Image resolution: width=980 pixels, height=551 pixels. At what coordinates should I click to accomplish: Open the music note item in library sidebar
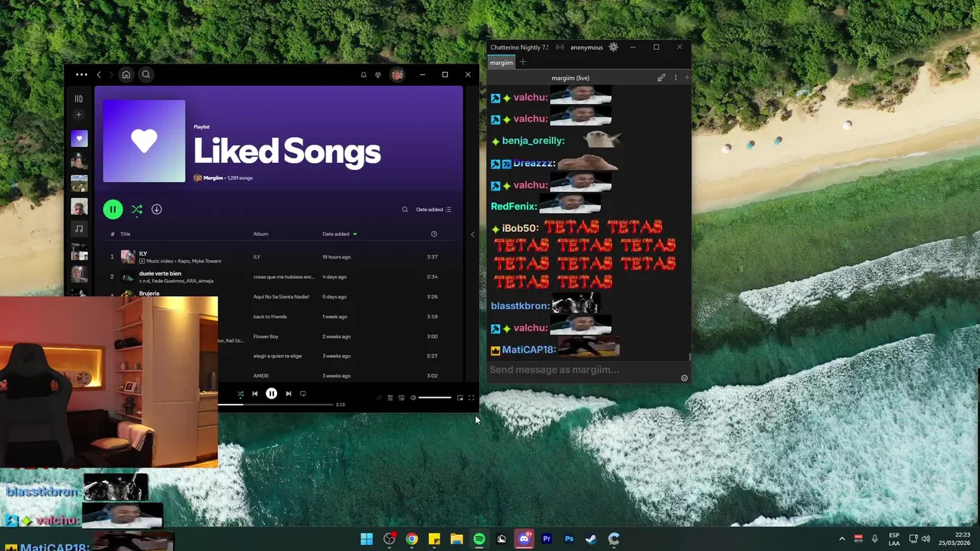coord(79,228)
